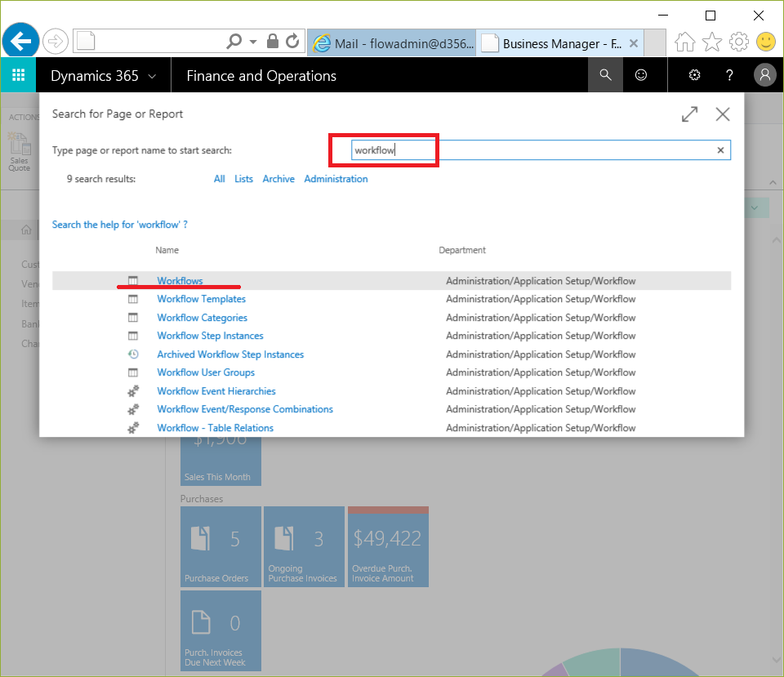Open the Overdue Purch. Invoice Amount tile
This screenshot has height=677, width=784.
tap(388, 546)
